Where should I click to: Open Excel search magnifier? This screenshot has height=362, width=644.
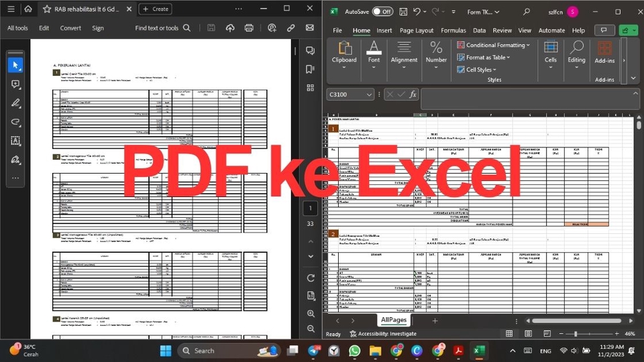526,12
